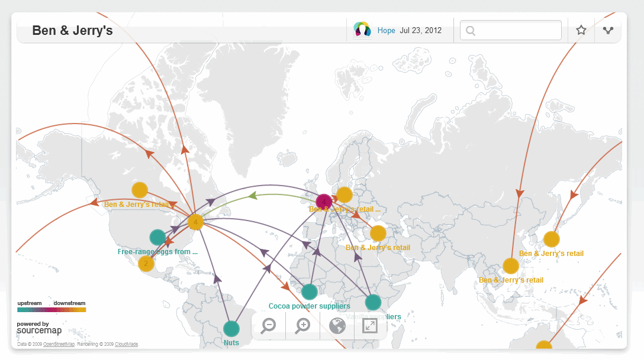Image resolution: width=644 pixels, height=360 pixels.
Task: Zoom in with the plus magnifier
Action: 302,326
